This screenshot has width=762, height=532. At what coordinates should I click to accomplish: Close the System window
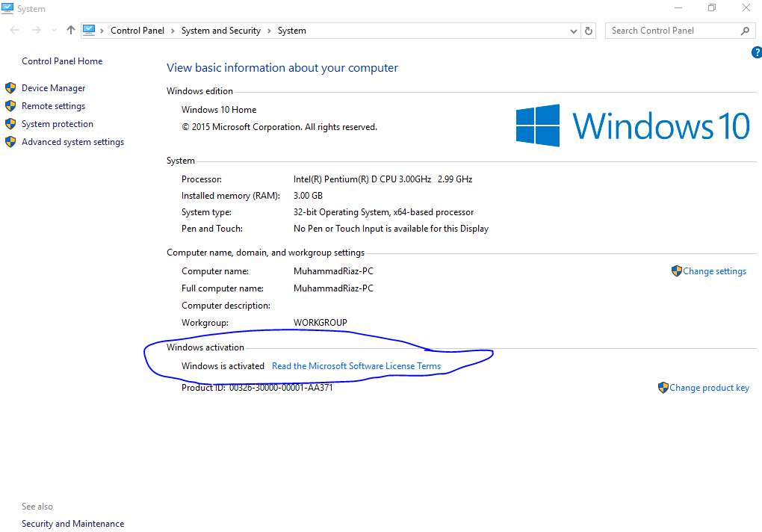click(x=746, y=7)
